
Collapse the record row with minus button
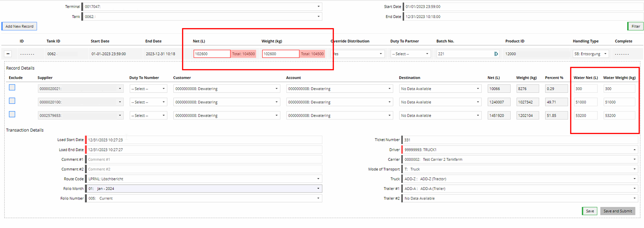8,54
